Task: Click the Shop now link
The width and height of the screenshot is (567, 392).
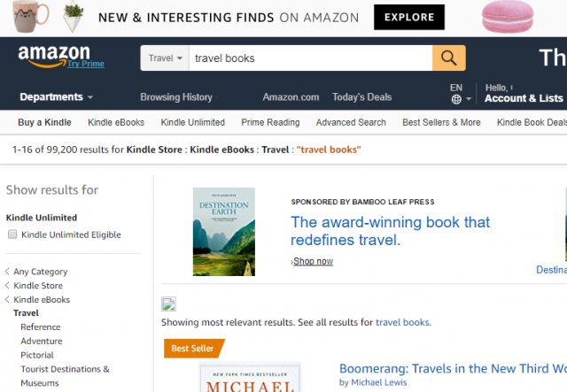Action: coord(313,261)
